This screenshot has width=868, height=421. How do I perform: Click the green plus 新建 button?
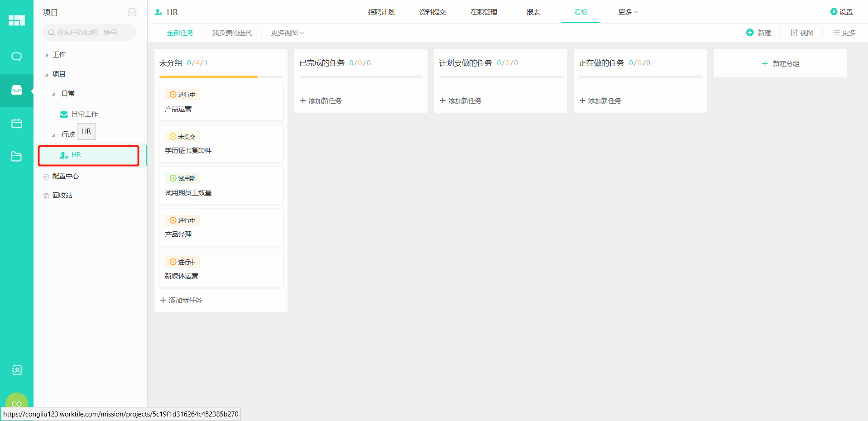[758, 33]
